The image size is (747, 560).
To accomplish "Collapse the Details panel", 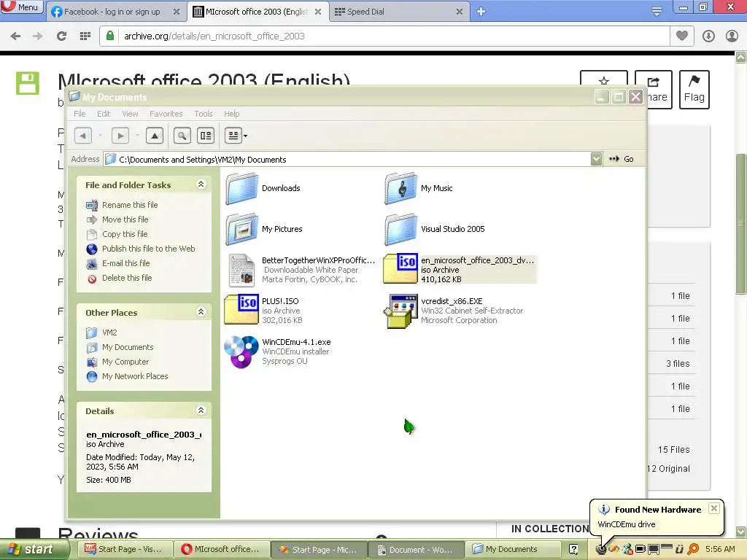I will 201,410.
